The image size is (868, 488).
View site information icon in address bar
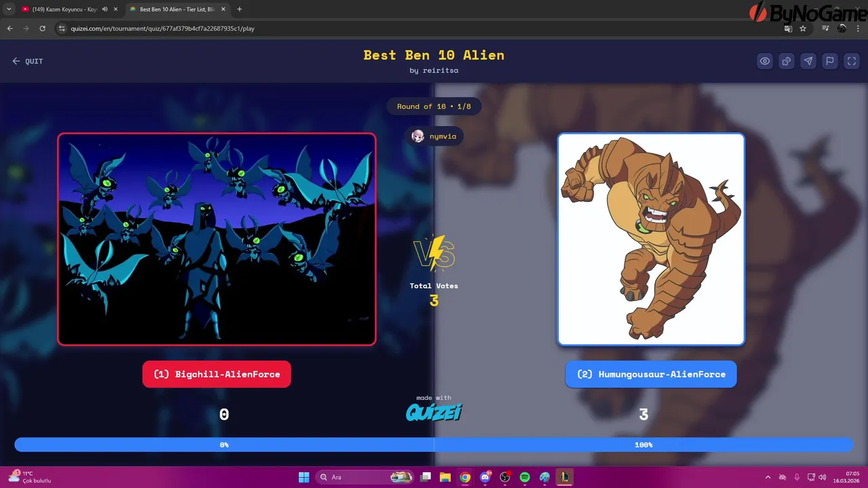click(x=62, y=28)
